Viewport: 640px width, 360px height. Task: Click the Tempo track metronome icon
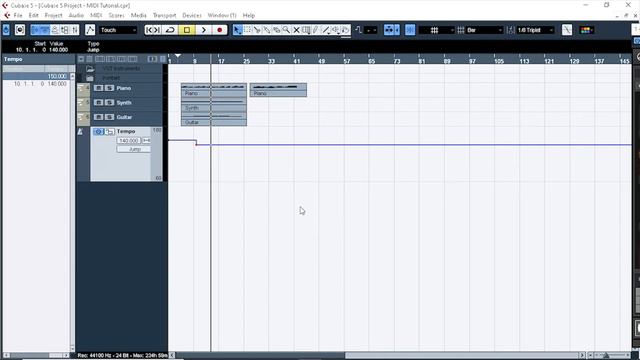coord(80,131)
